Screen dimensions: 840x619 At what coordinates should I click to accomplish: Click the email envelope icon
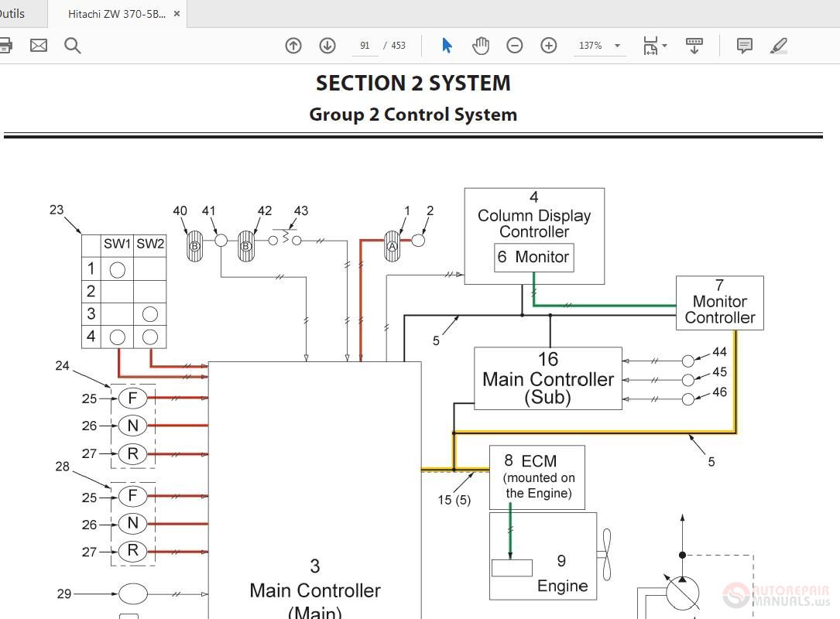click(39, 46)
